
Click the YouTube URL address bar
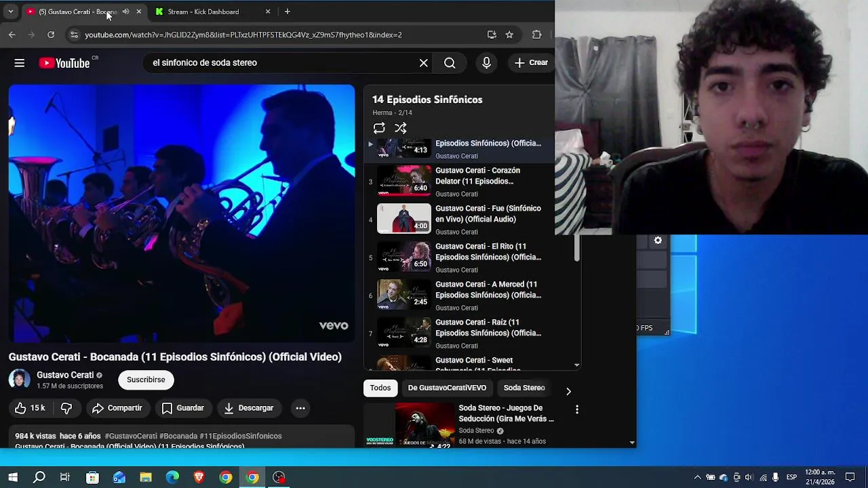(x=278, y=35)
